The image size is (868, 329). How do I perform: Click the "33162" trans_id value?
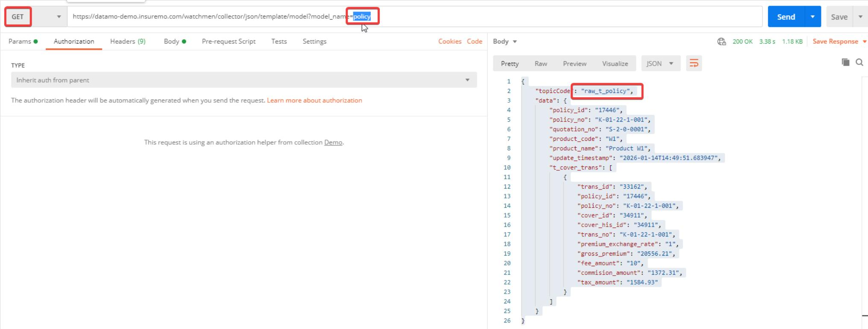click(632, 186)
